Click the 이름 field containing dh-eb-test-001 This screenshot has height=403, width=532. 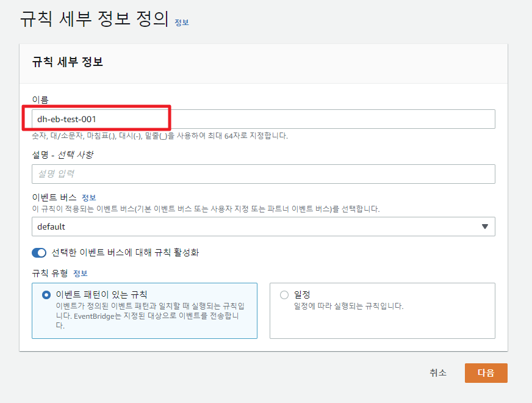[x=262, y=119]
